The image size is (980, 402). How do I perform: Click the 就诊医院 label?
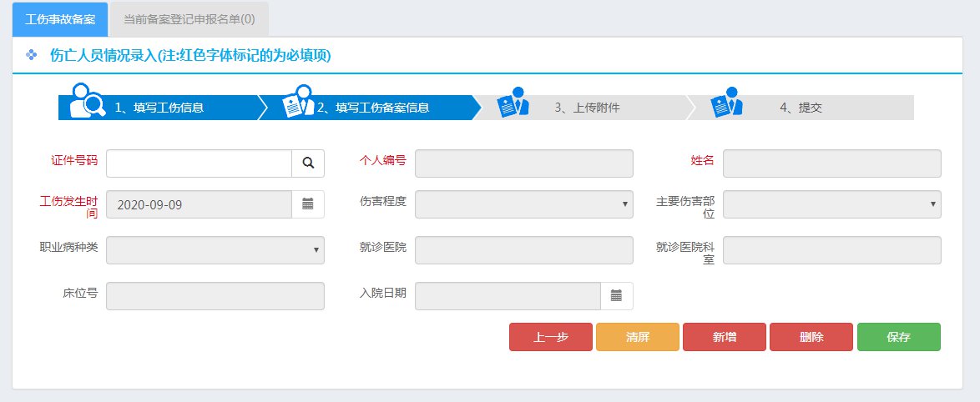[x=382, y=247]
